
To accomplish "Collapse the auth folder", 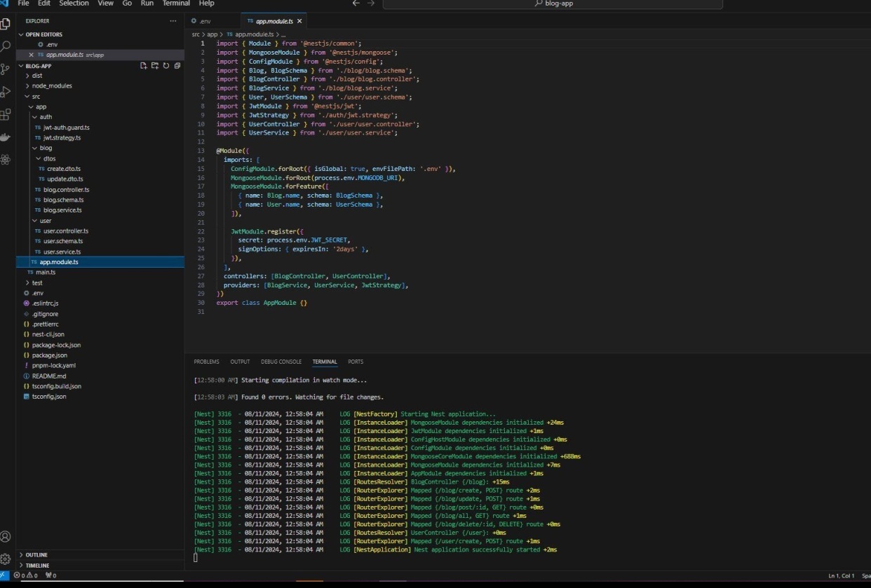I will click(x=46, y=117).
